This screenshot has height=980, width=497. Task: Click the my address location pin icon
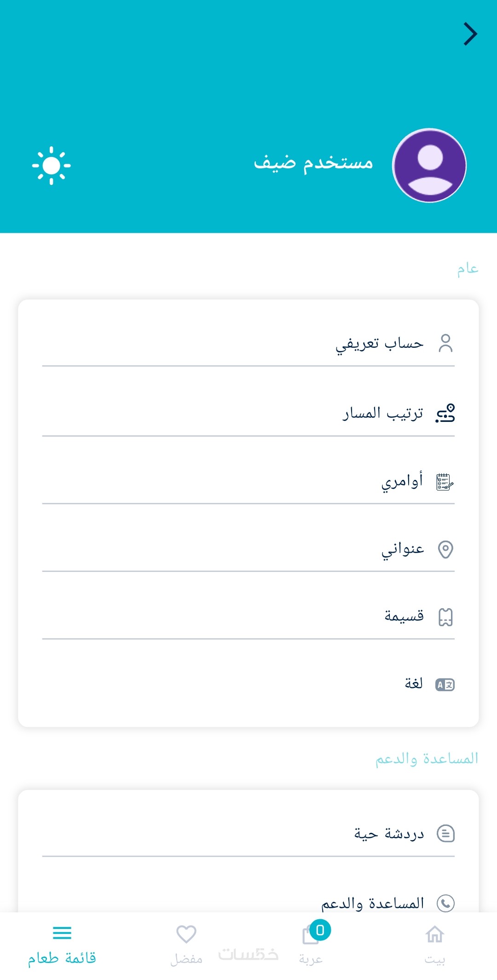445,549
